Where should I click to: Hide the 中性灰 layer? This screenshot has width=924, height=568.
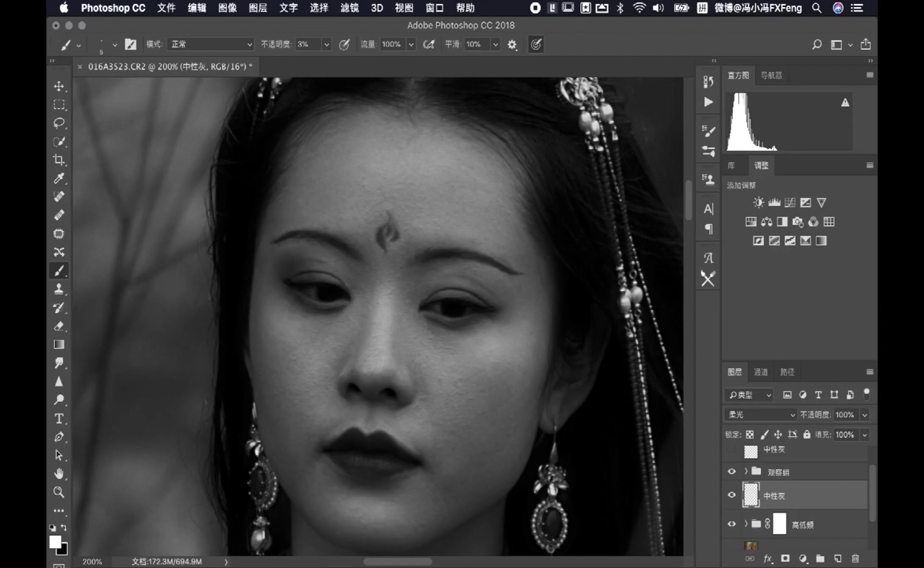731,495
